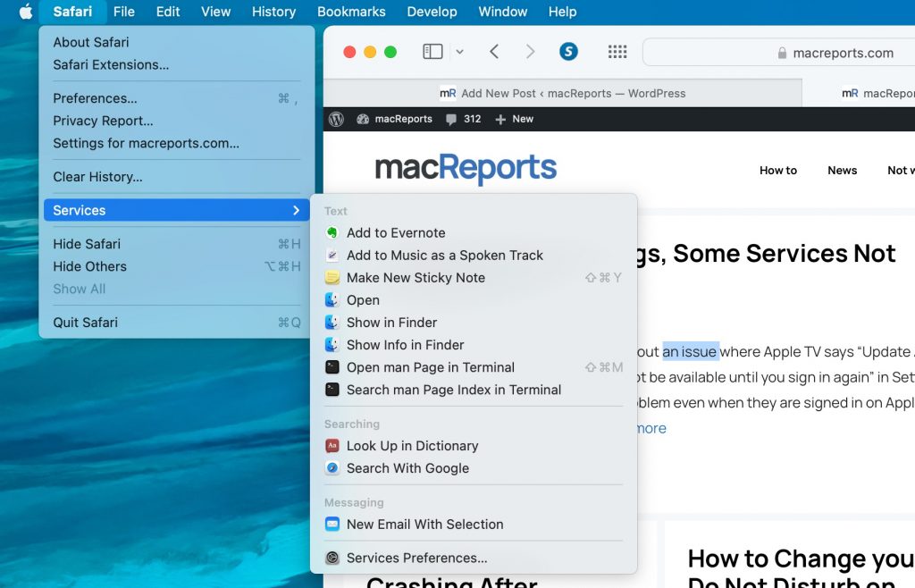The width and height of the screenshot is (915, 588).
Task: Click the Finder icon beside Show Info in Finder
Action: click(x=332, y=345)
